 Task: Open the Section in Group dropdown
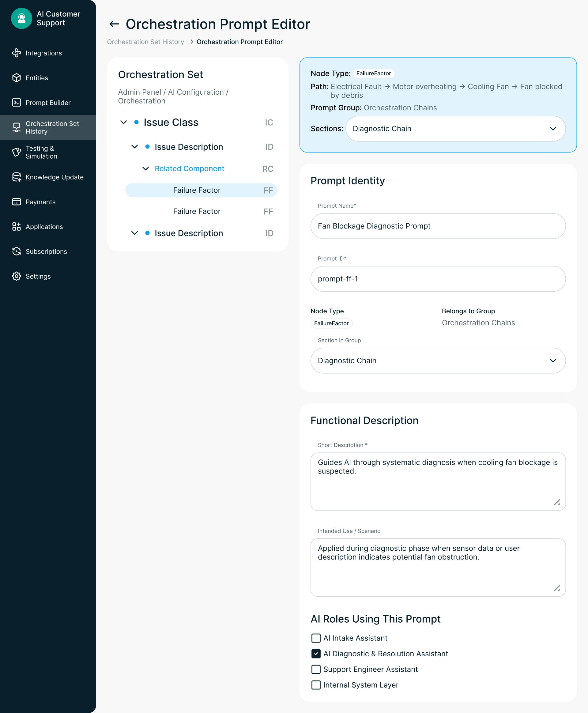(x=438, y=360)
